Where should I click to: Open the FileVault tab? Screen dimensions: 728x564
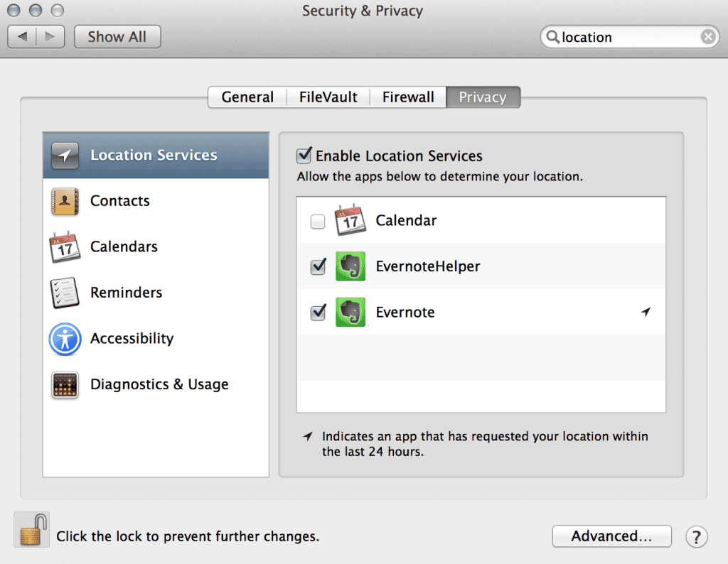328,97
